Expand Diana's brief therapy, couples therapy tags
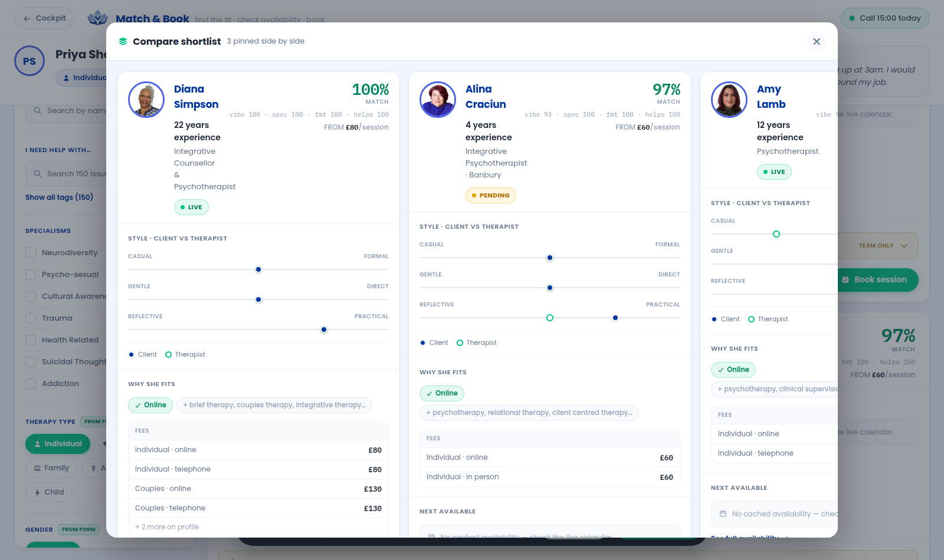 click(274, 405)
